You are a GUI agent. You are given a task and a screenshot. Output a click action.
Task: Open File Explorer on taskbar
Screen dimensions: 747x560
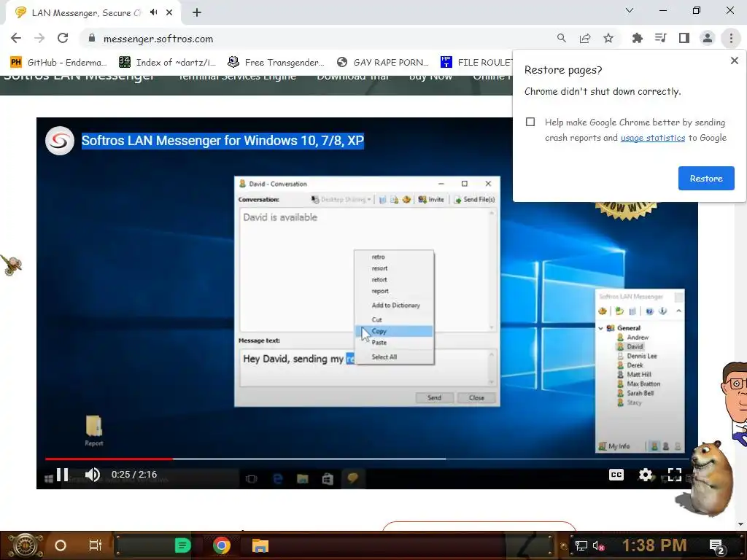(260, 545)
